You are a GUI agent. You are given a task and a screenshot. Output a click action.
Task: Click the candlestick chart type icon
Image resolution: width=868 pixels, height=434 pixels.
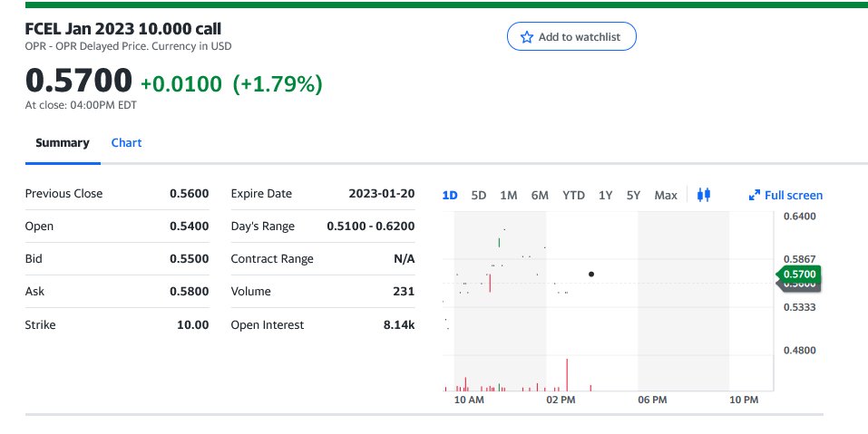tap(704, 195)
